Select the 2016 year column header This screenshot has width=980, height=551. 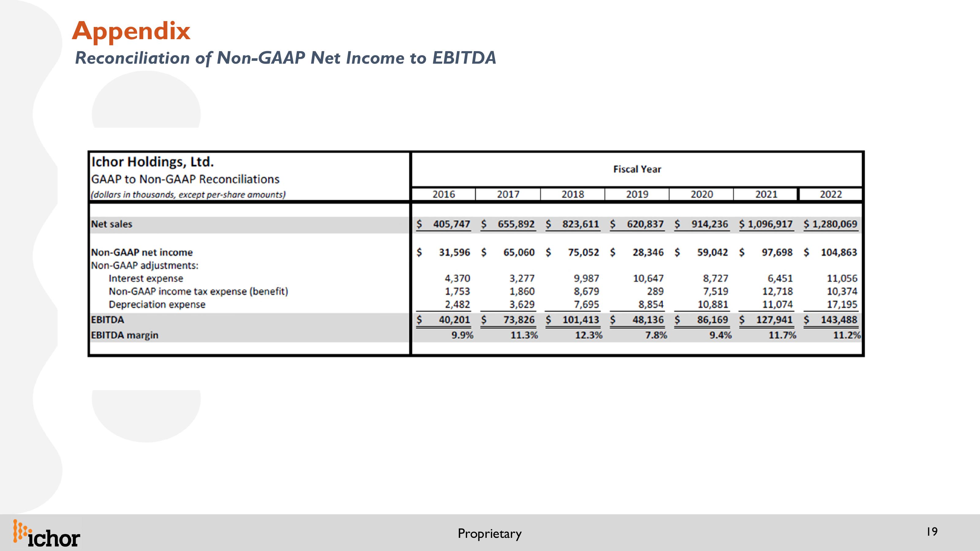pyautogui.click(x=443, y=194)
